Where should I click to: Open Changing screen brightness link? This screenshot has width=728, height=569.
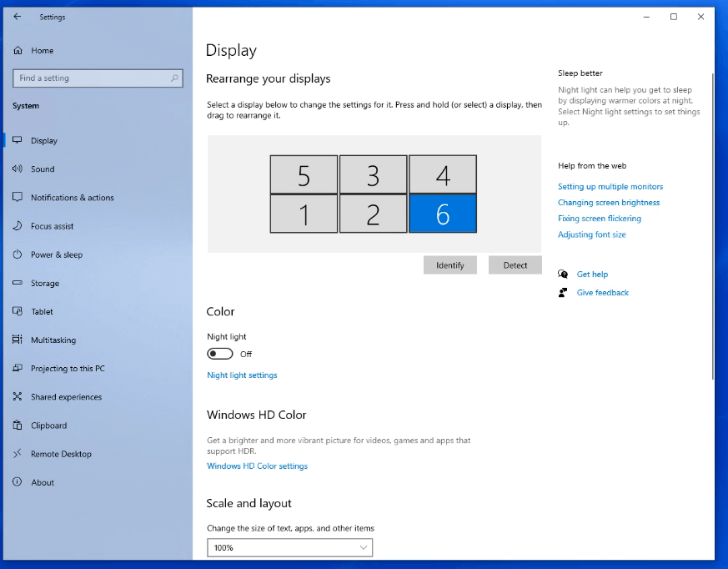(609, 203)
